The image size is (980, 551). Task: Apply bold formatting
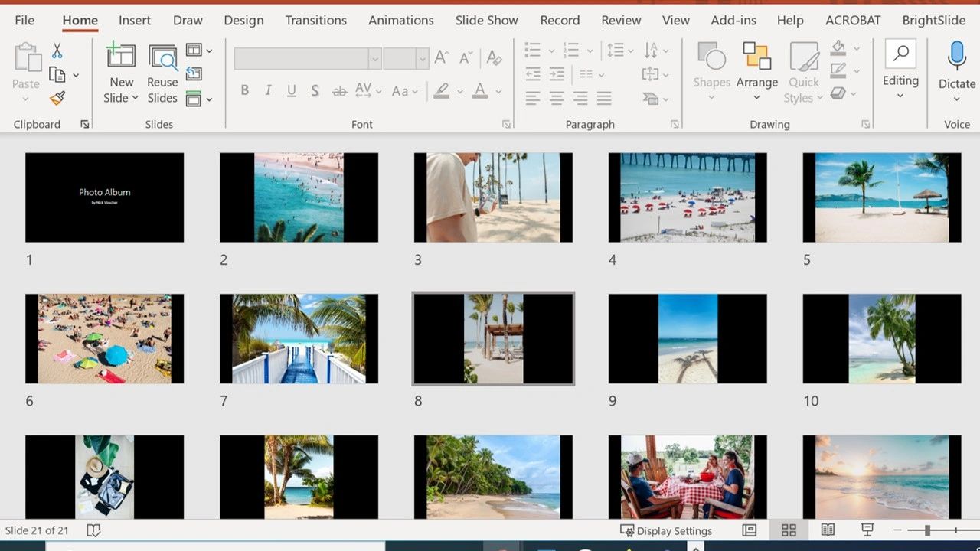tap(244, 90)
